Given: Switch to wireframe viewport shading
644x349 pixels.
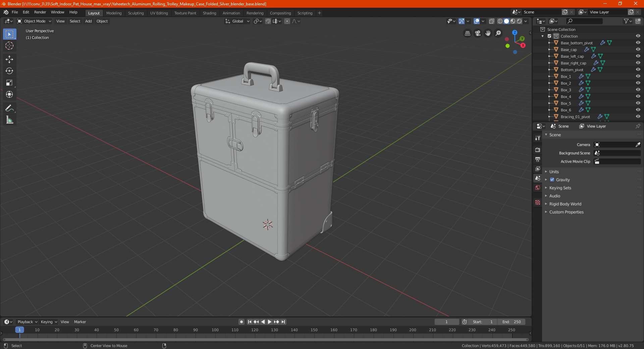Looking at the screenshot, I should [x=500, y=21].
